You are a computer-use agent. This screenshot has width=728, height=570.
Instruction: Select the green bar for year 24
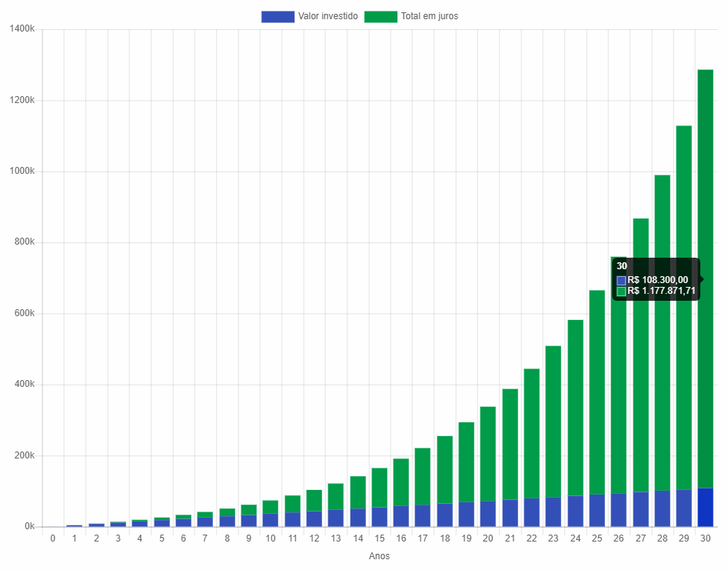575,408
